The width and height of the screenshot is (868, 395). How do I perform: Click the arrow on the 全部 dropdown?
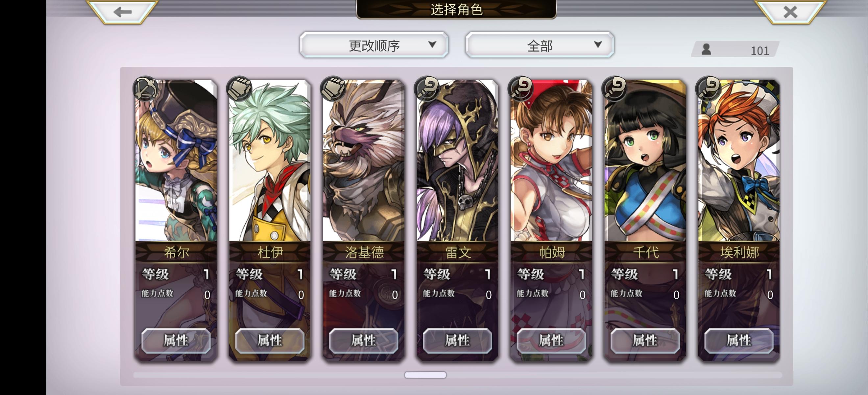tap(598, 44)
